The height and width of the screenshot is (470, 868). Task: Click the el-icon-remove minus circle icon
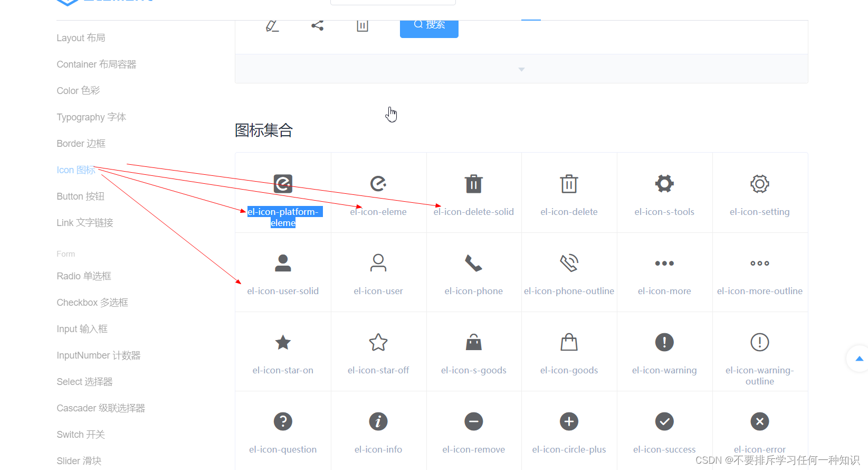(474, 421)
